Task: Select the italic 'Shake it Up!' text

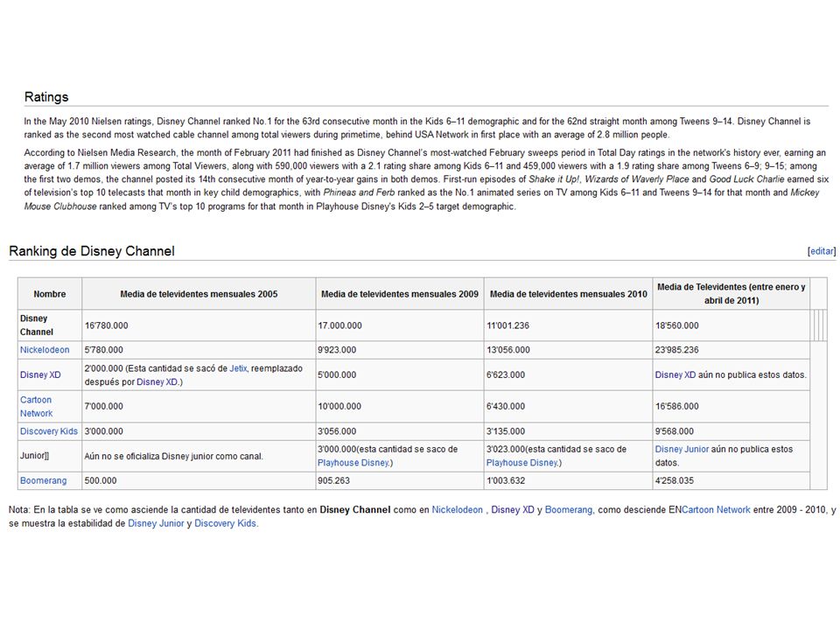Action: pos(554,178)
